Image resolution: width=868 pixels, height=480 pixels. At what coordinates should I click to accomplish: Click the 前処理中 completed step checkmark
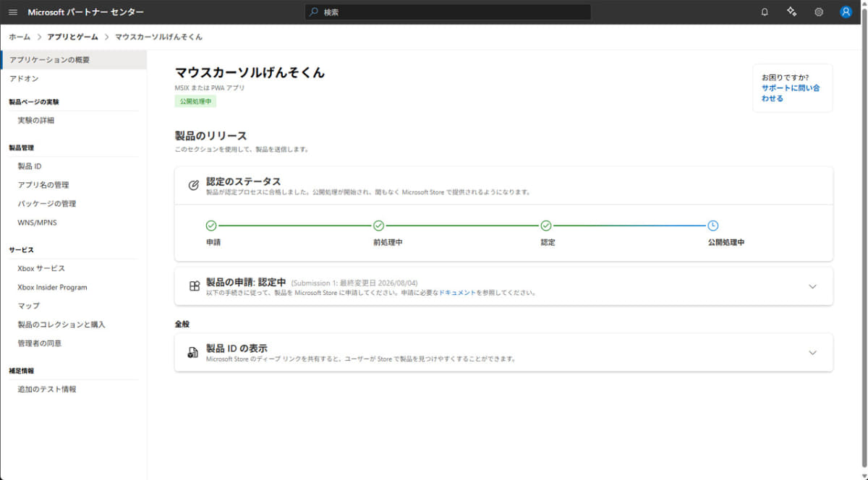378,226
